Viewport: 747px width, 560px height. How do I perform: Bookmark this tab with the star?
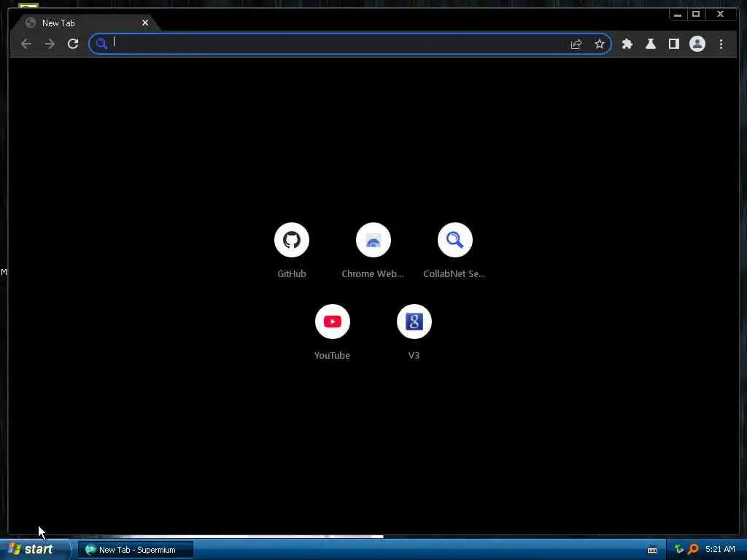pos(600,44)
